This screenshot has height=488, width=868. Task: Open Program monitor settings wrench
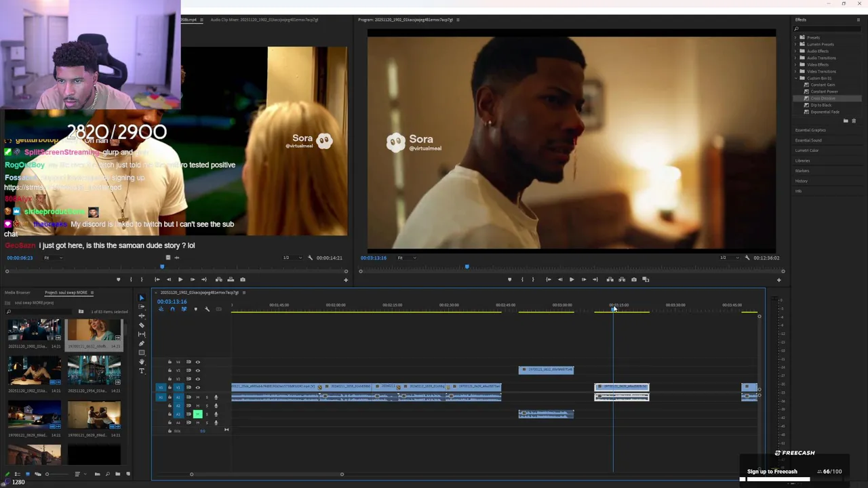(747, 258)
